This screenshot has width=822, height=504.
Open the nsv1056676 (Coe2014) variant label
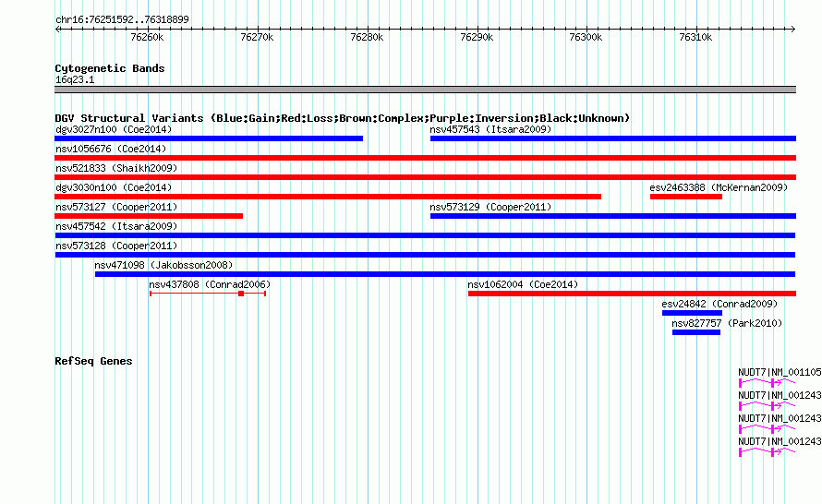pos(111,149)
